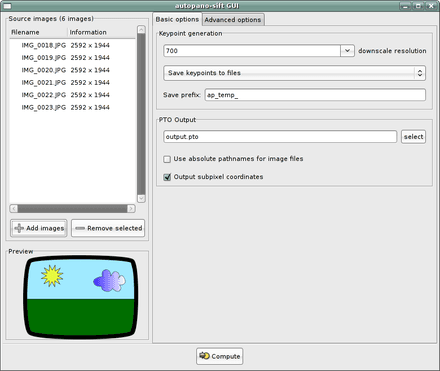Click the left arrow of the horizontal scrollbar
Viewport: 440px width, 371px height.
(14, 208)
